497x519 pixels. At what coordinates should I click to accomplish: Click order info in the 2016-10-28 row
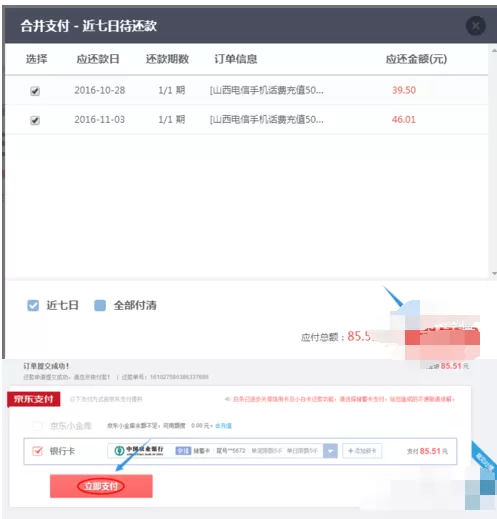coord(266,90)
